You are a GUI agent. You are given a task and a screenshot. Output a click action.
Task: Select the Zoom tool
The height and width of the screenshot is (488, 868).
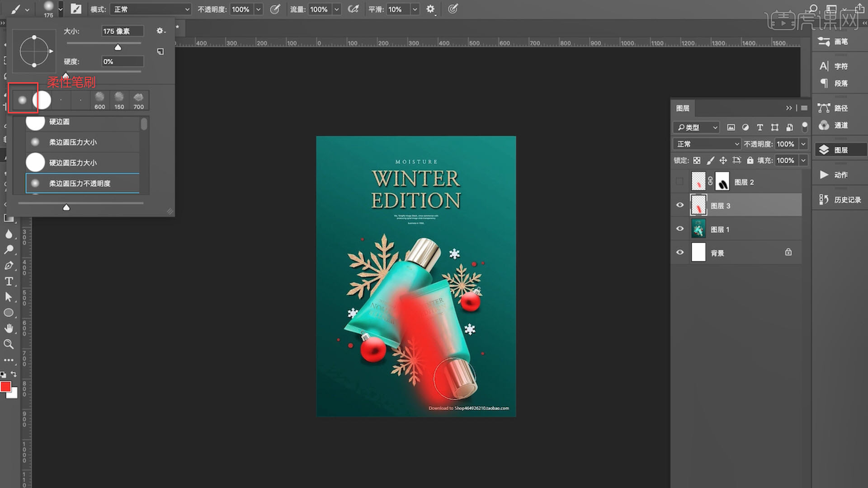[9, 344]
